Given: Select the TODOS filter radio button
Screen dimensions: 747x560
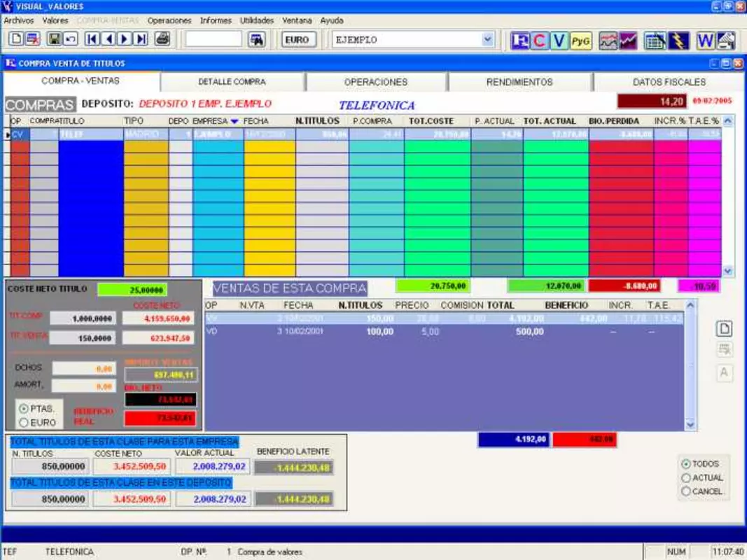Looking at the screenshot, I should click(686, 464).
